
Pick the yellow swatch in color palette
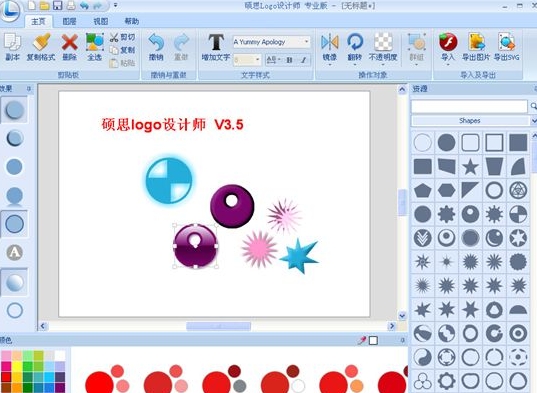[16, 367]
